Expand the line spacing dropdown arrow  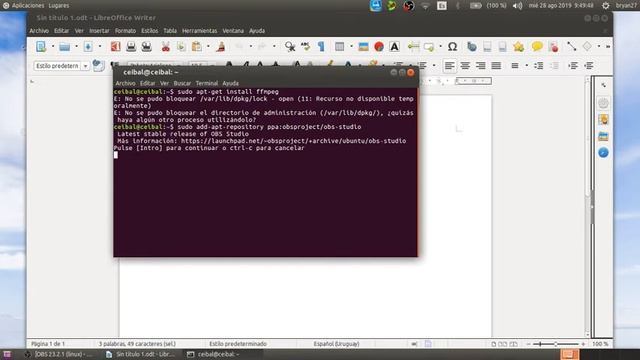pos(527,66)
